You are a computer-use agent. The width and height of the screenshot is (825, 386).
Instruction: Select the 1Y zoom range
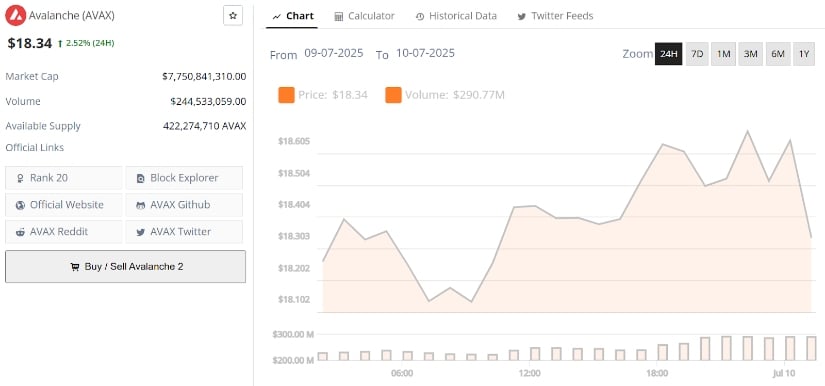804,54
